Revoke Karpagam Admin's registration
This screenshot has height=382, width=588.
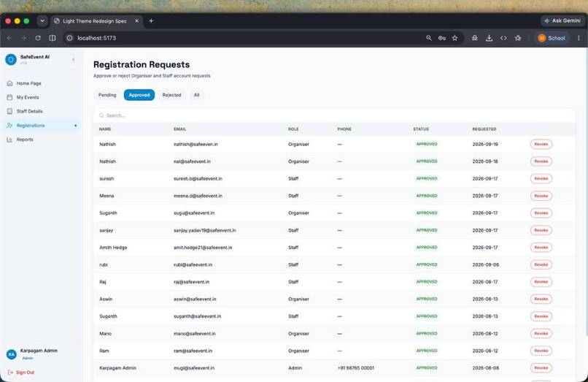[541, 368]
